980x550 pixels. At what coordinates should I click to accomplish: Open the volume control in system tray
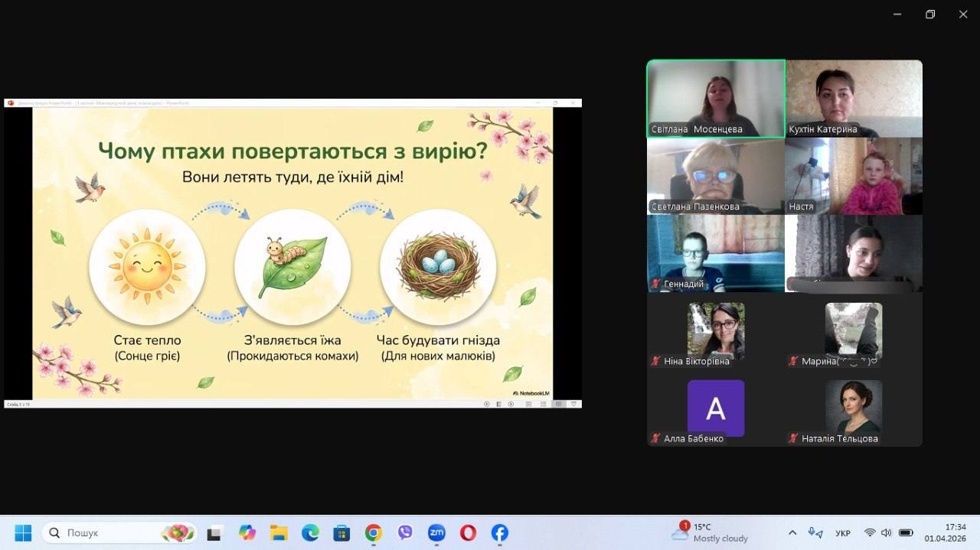click(887, 533)
